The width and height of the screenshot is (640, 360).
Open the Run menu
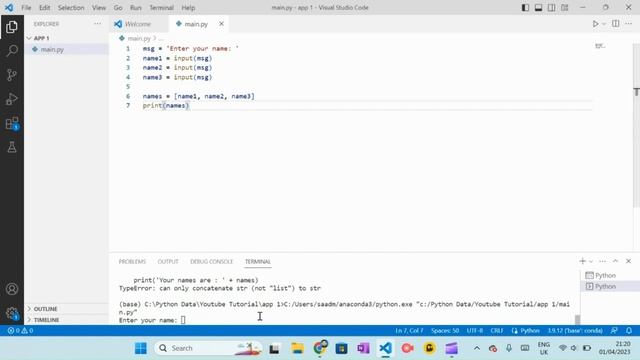pyautogui.click(x=136, y=8)
